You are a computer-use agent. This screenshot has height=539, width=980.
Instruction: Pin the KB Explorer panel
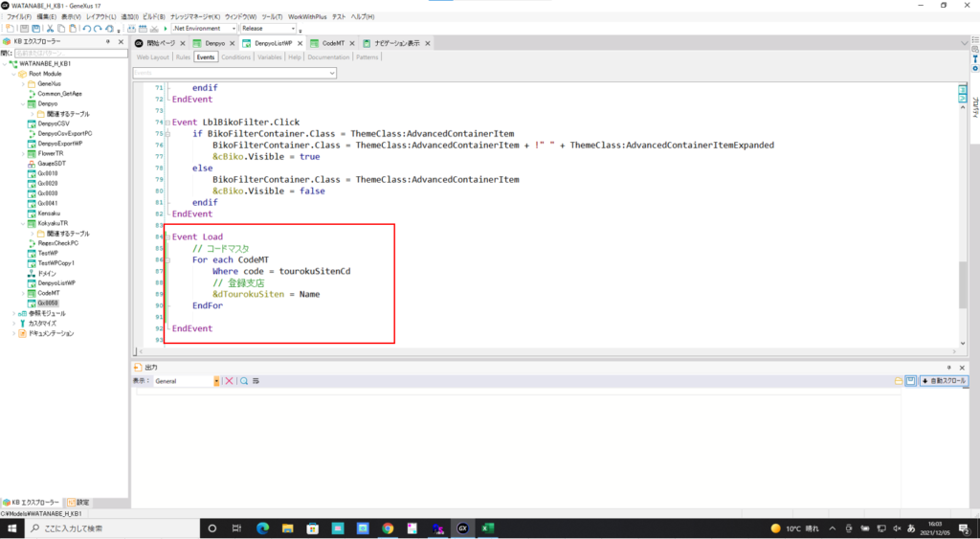[x=108, y=42]
